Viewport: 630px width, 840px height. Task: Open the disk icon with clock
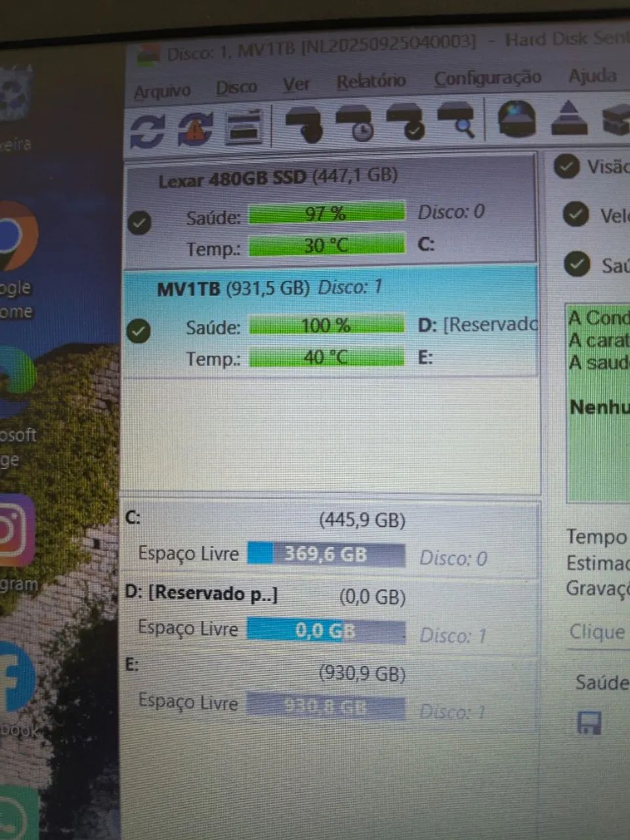tap(355, 123)
